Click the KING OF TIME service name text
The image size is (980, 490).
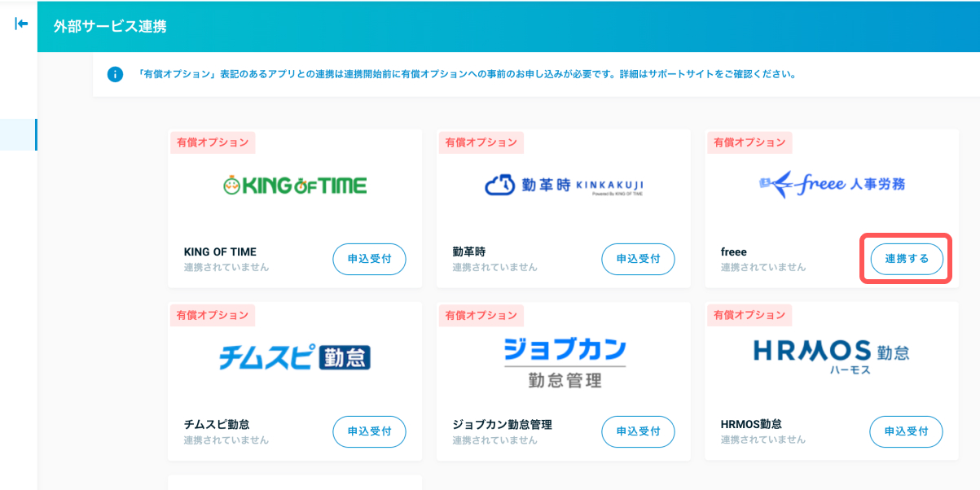[x=220, y=252]
